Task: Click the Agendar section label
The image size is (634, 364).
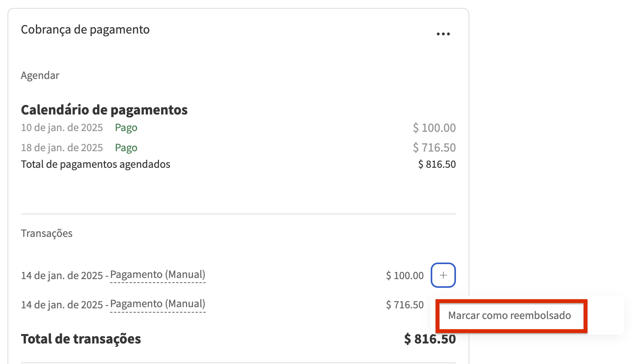Action: pos(40,75)
